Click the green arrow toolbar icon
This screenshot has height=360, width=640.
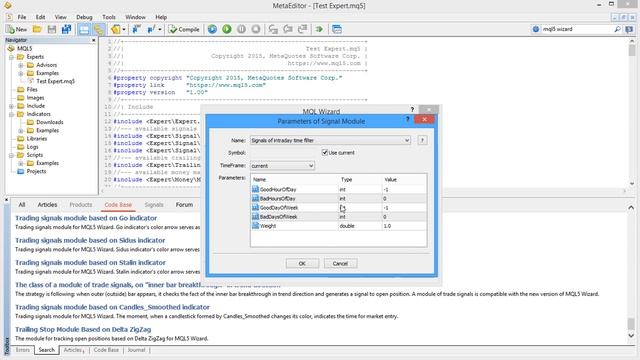click(x=319, y=29)
